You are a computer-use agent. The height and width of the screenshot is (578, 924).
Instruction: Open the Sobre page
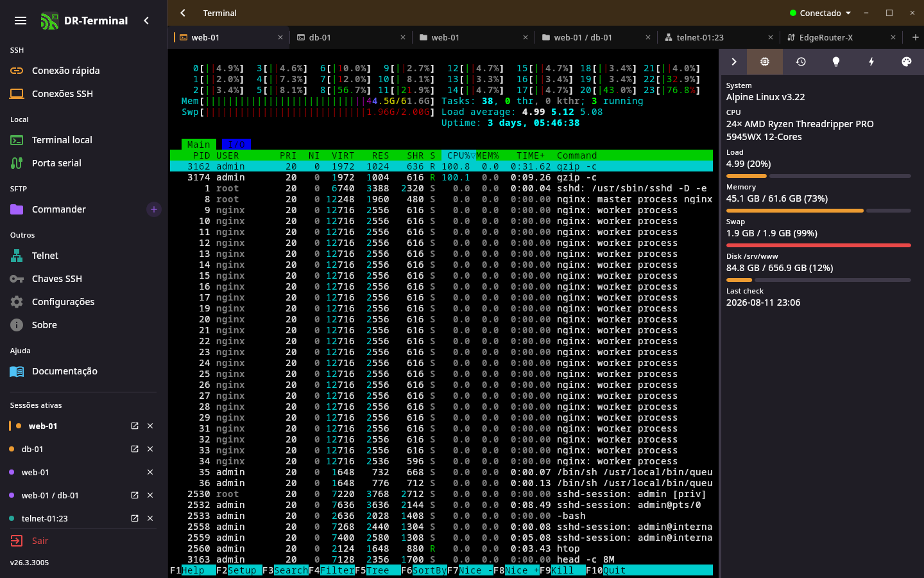click(x=83, y=325)
